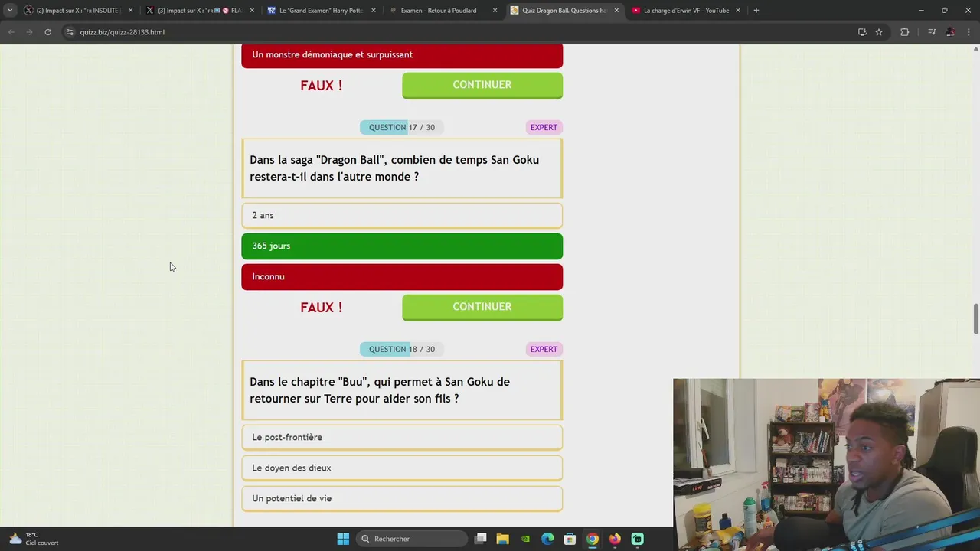This screenshot has height=551, width=980.
Task: Click the Chrome icon in the taskbar
Action: pos(593,539)
